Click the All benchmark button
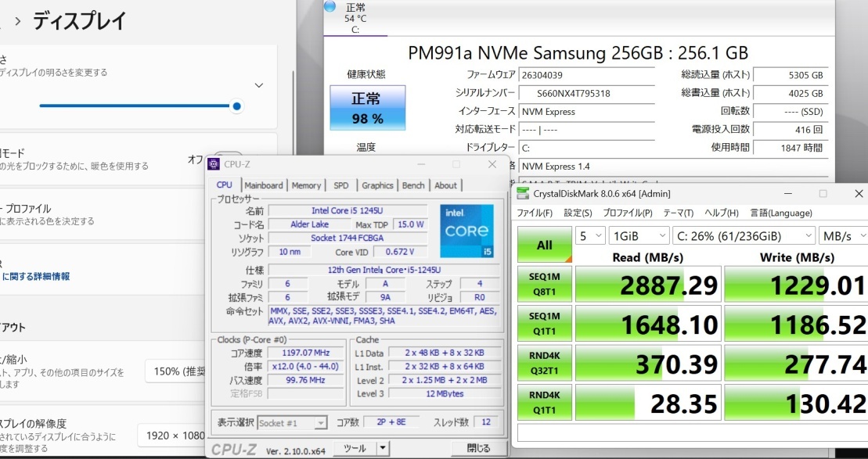 (x=545, y=245)
